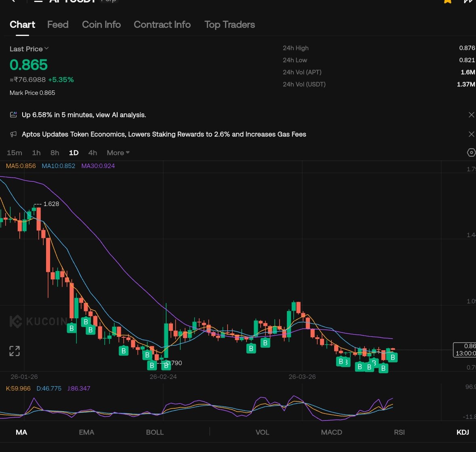
Task: Click the 26-01-26 date axis label
Action: pos(24,377)
